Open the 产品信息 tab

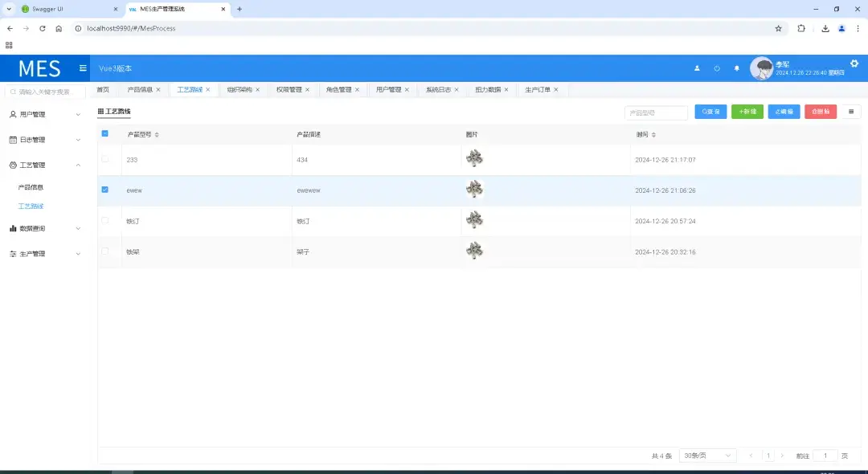pyautogui.click(x=141, y=89)
